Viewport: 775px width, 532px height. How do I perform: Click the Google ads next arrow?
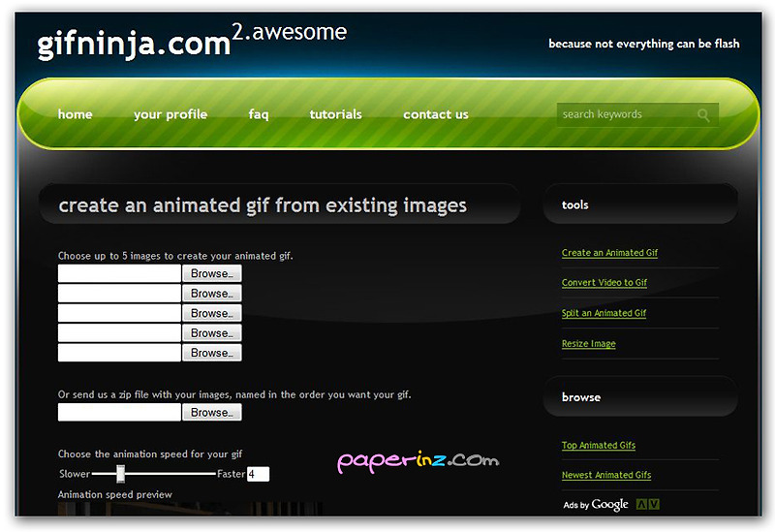coord(654,504)
